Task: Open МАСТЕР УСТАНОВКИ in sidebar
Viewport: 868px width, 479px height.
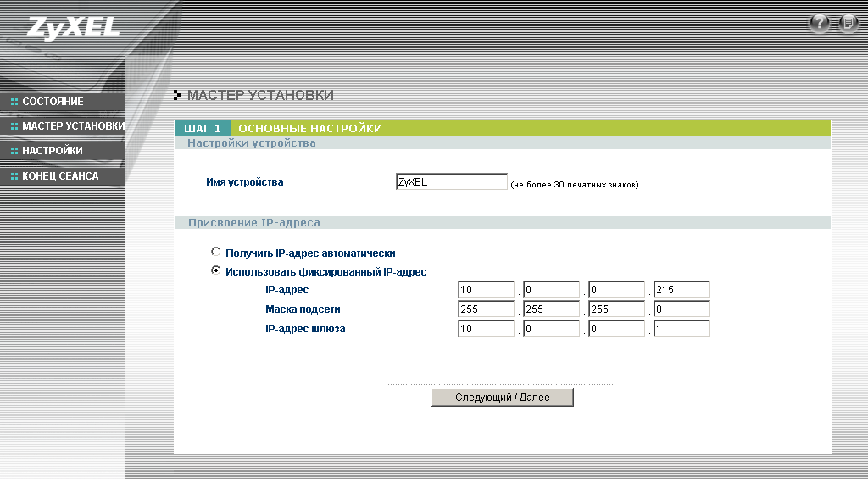Action: (x=63, y=126)
